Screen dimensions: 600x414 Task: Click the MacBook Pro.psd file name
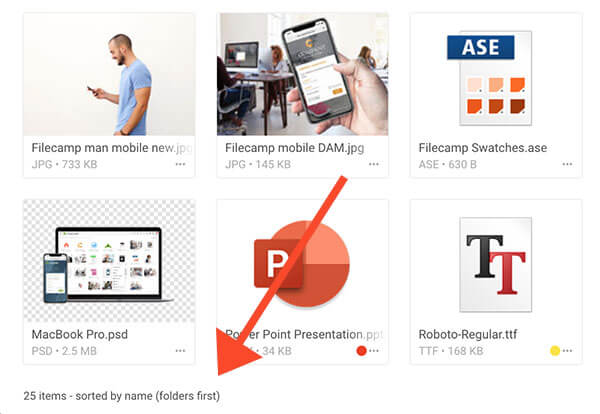pyautogui.click(x=80, y=334)
